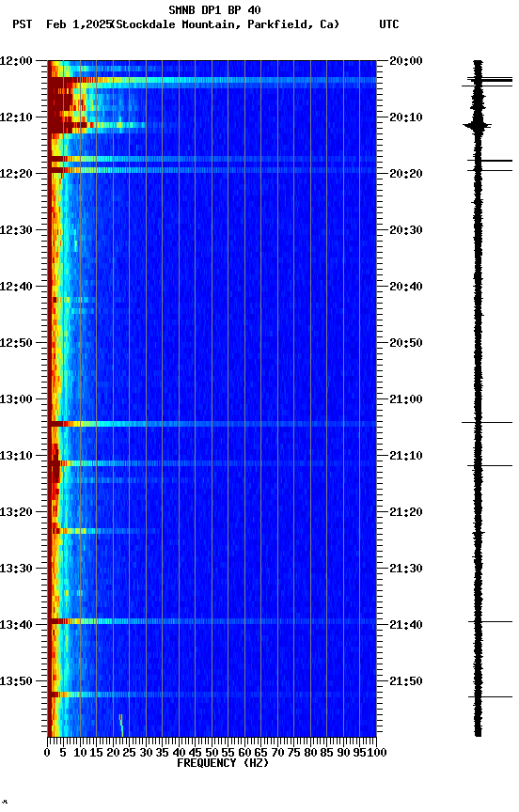This screenshot has width=519, height=812.
Task: Click the 13:20 PST time label
Action: coord(16,513)
